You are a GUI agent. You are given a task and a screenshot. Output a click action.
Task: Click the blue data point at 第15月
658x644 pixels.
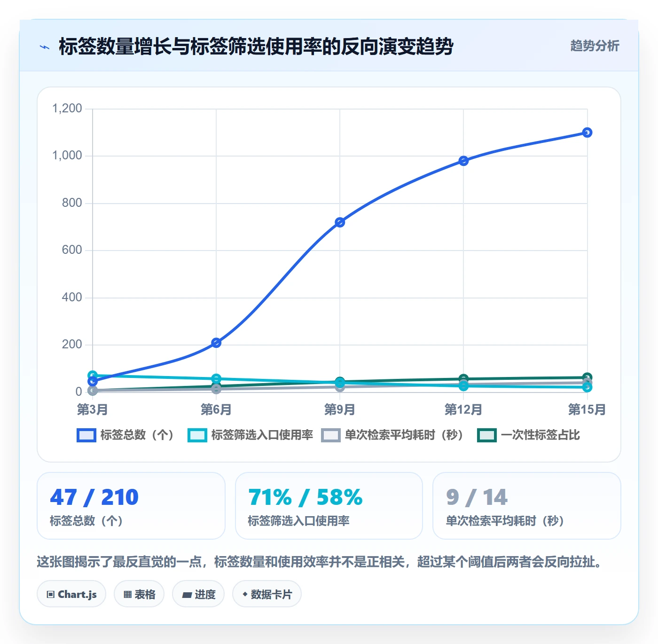coord(587,133)
